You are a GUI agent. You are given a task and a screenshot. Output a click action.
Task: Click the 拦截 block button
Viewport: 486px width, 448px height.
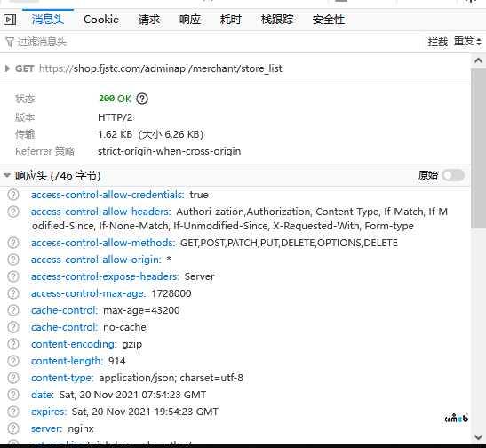coord(438,42)
